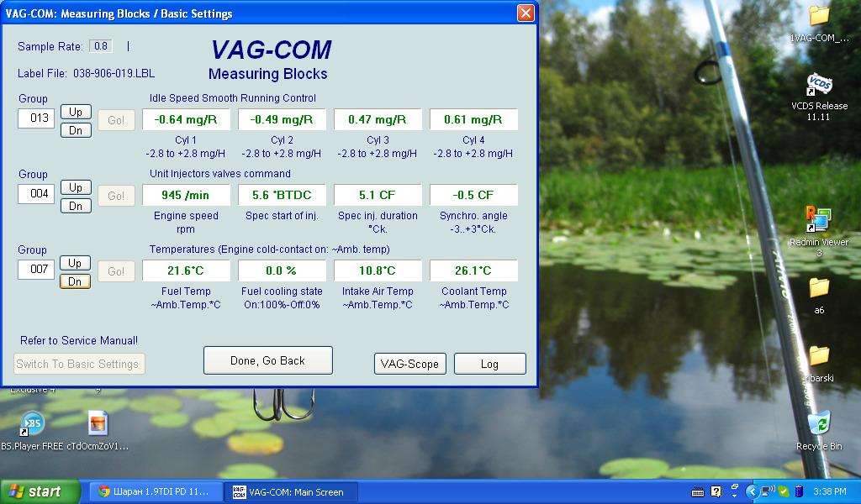This screenshot has width=861, height=504.
Task: Open the 1VAG-COM folder icon
Action: pyautogui.click(x=819, y=16)
